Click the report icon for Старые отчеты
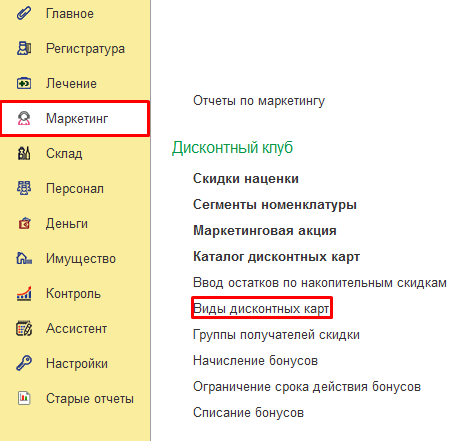The height and width of the screenshot is (441, 471). coord(24,398)
